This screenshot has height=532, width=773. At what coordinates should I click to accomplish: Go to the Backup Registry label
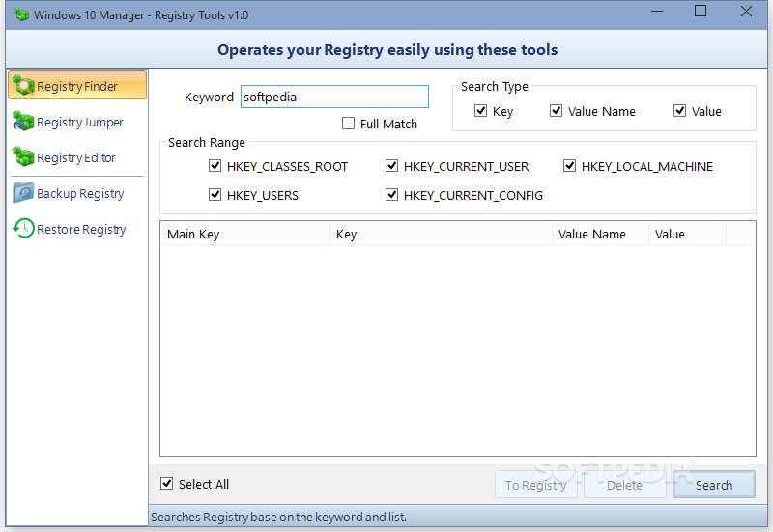[x=80, y=194]
